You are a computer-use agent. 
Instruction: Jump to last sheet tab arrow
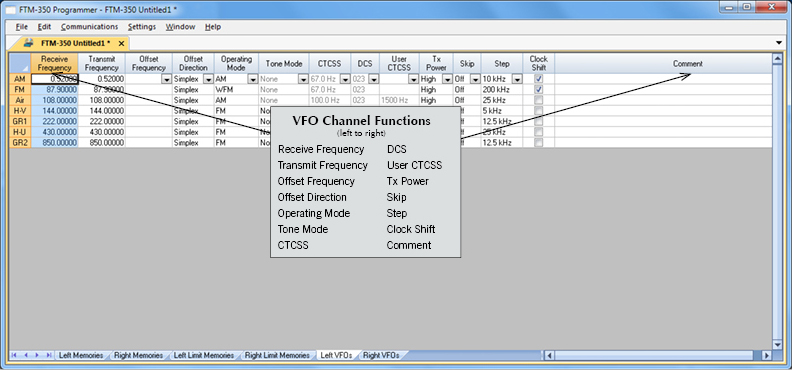pyautogui.click(x=48, y=355)
